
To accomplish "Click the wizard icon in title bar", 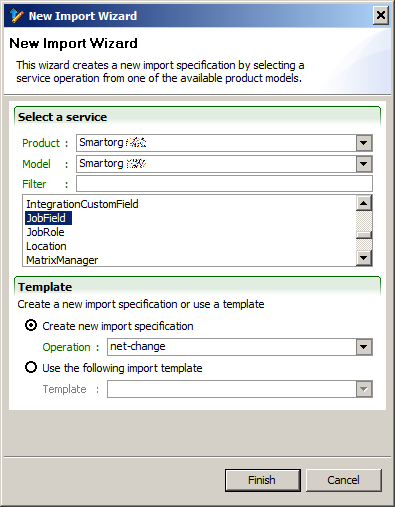I will [16, 15].
